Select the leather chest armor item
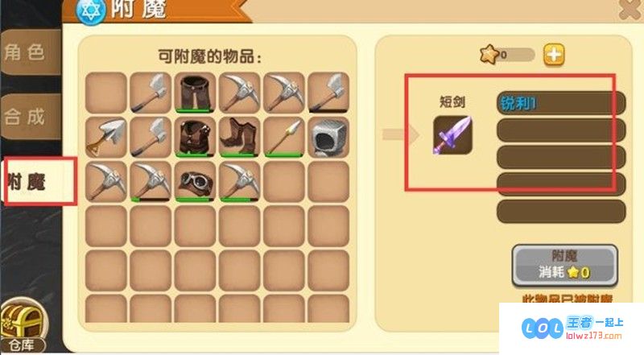The image size is (644, 355). click(195, 137)
